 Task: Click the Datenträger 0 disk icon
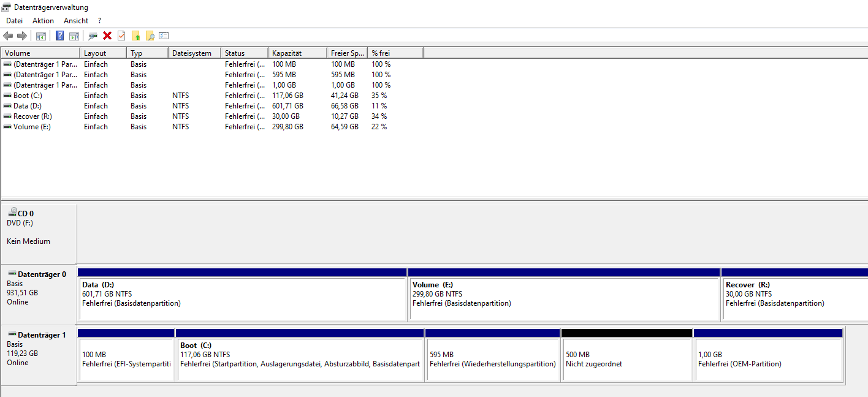(x=12, y=274)
